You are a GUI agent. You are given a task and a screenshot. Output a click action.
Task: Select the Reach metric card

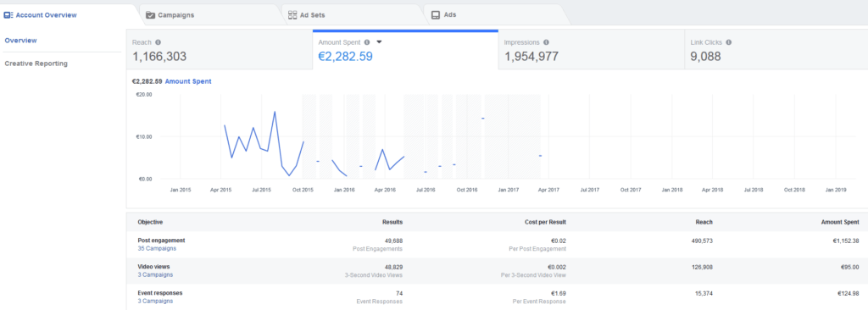[220, 50]
